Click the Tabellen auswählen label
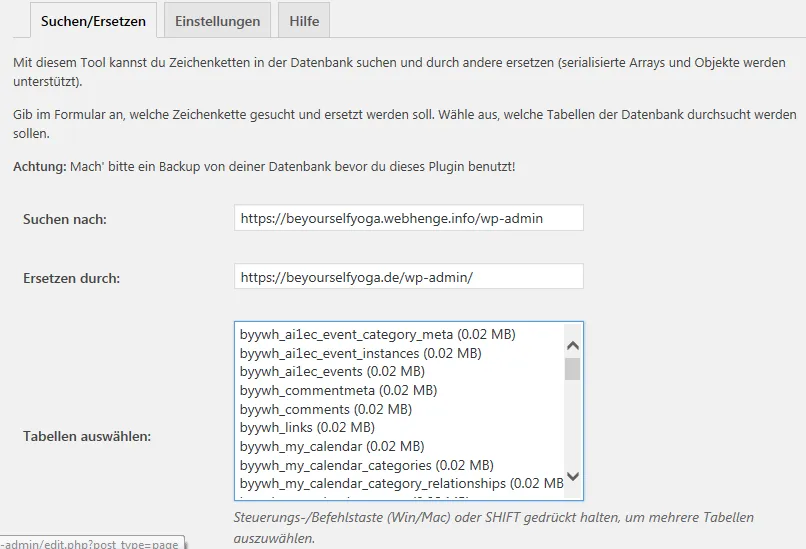The height and width of the screenshot is (549, 806). [x=87, y=436]
